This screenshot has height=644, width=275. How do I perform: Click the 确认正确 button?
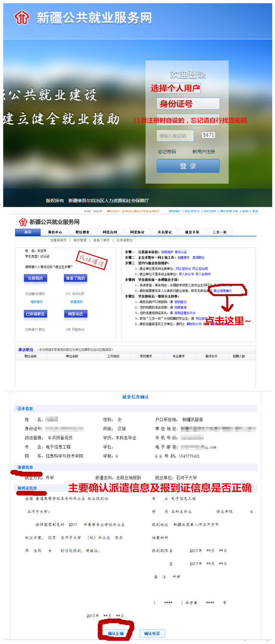point(116,634)
